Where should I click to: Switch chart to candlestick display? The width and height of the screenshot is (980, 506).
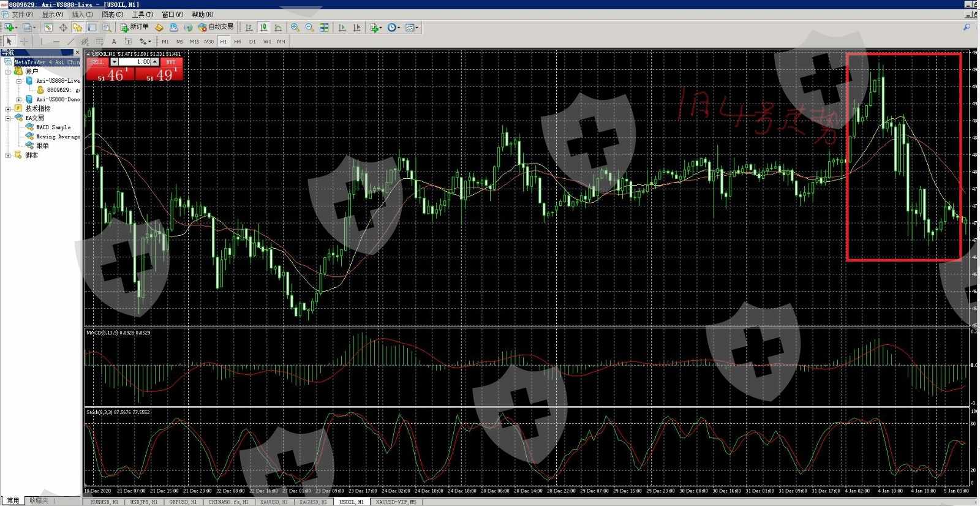263,28
